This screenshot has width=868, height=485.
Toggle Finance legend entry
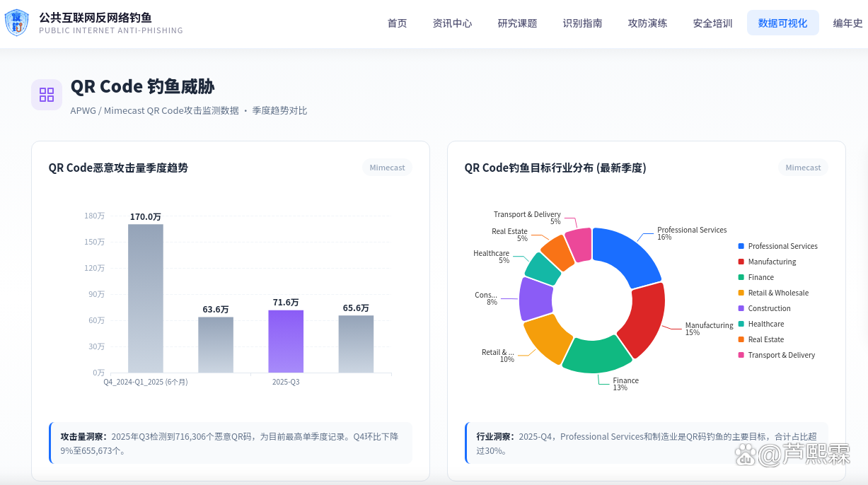756,277
